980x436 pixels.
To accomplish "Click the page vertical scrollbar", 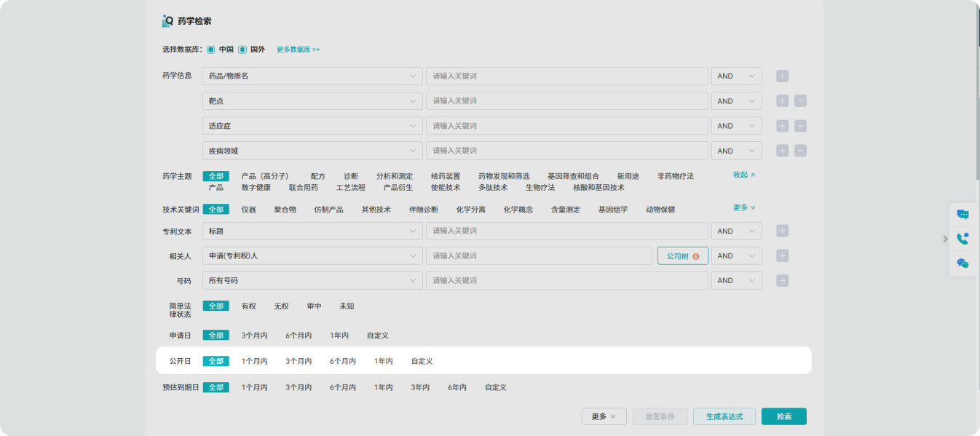I will tap(976, 95).
